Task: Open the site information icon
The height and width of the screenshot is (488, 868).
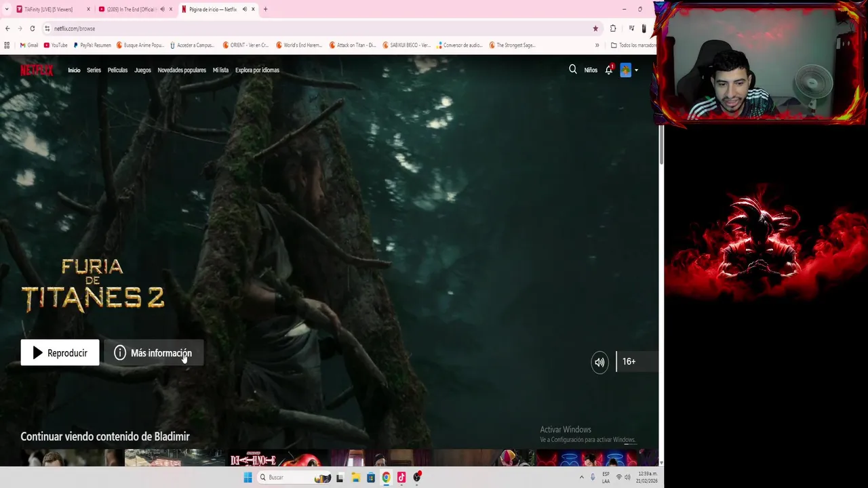Action: [x=47, y=28]
